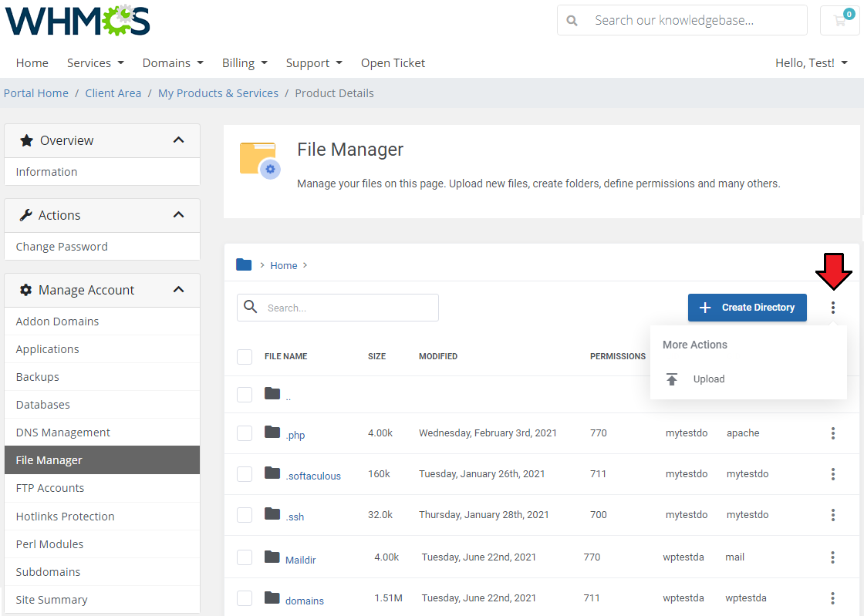Click the blue root folder breadcrumb icon
Image resolution: width=864 pixels, height=616 pixels.
244,264
